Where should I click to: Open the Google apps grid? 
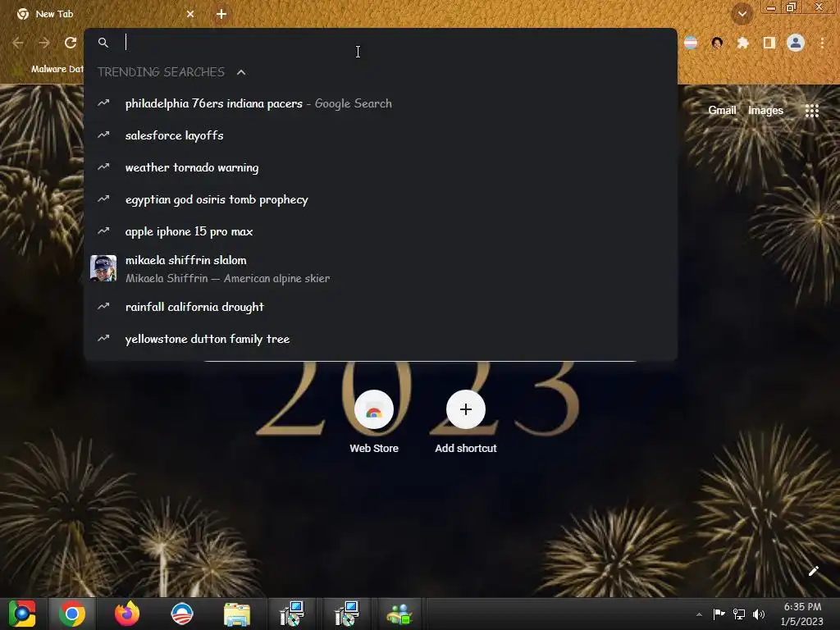[811, 111]
